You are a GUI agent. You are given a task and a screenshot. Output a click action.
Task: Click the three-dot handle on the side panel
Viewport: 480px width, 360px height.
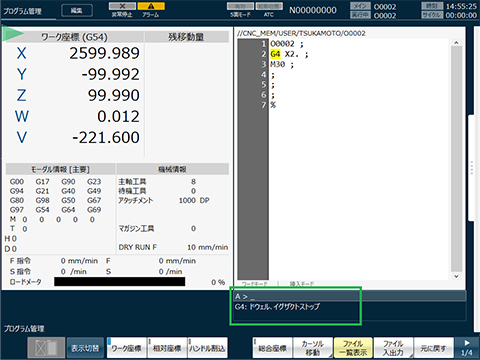[472, 168]
